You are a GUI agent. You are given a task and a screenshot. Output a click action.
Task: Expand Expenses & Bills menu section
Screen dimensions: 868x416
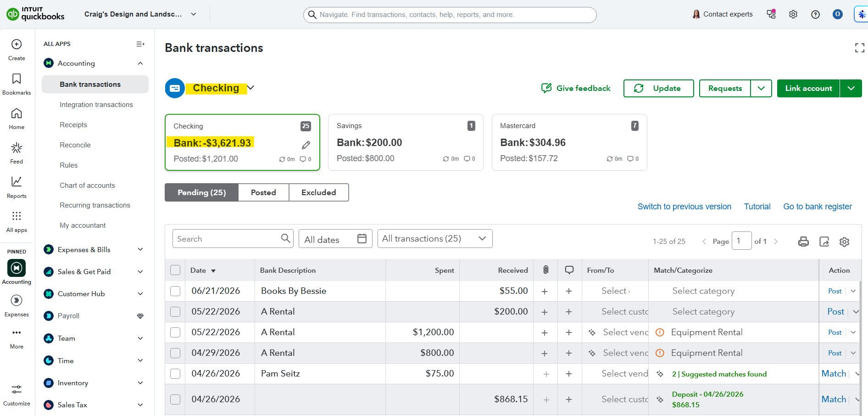(140, 250)
